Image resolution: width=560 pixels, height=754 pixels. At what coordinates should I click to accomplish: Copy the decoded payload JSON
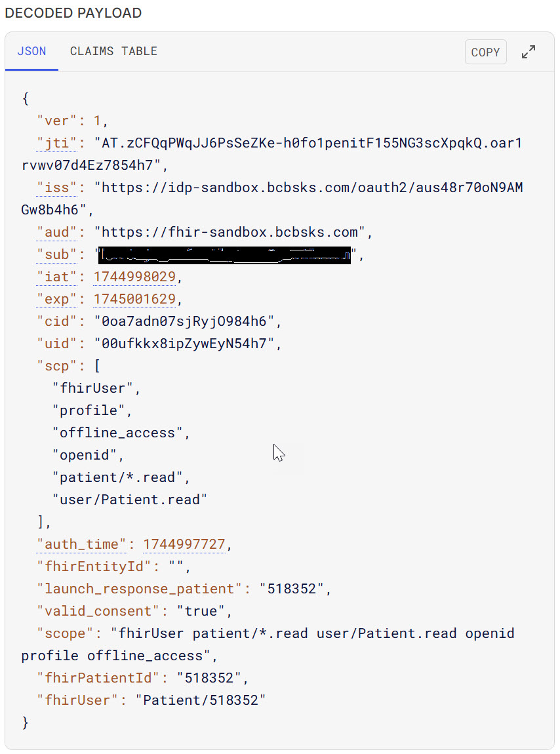click(x=485, y=52)
